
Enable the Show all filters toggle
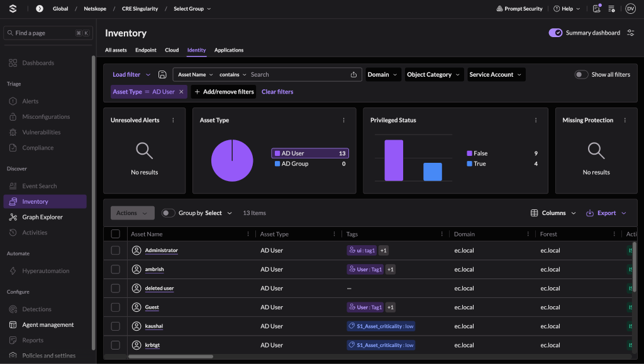[x=581, y=74]
